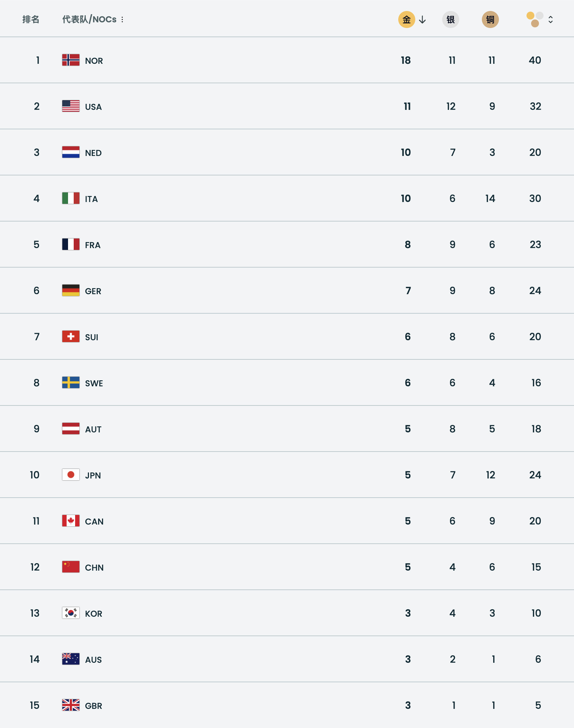
Task: Click the Japan flag icon
Action: pos(71,475)
